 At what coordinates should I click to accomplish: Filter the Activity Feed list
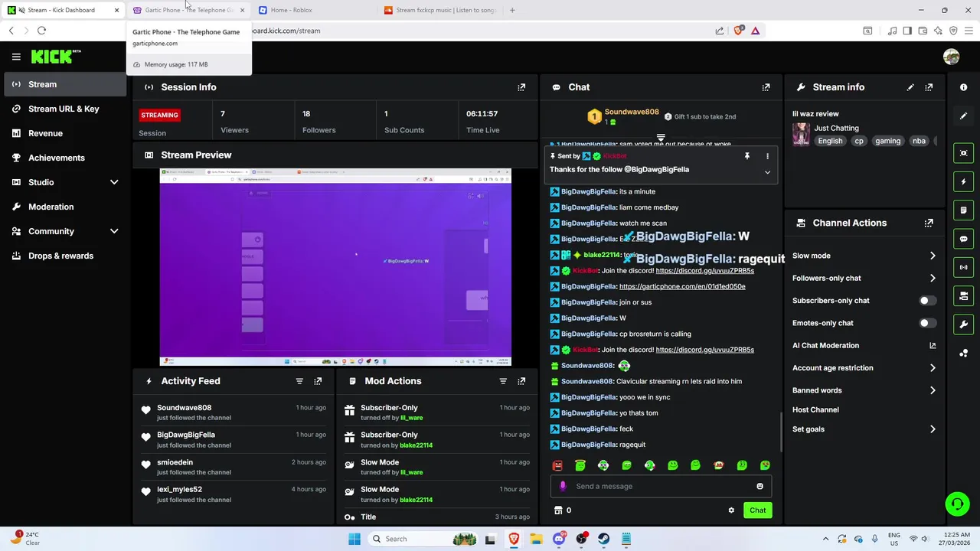299,381
